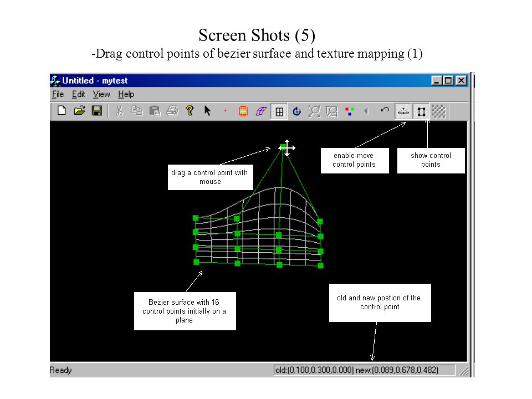Open About via yellow question mark icon
The image size is (532, 399).
[190, 111]
